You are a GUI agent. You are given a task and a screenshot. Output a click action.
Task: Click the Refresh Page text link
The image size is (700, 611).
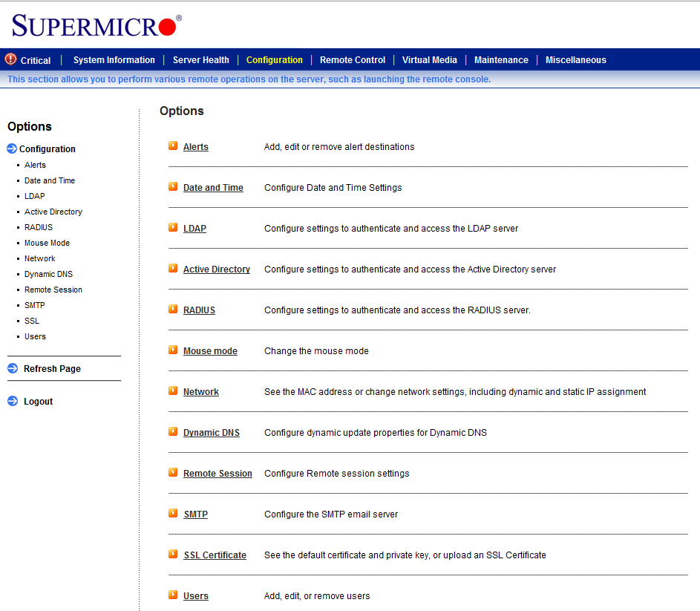point(52,369)
